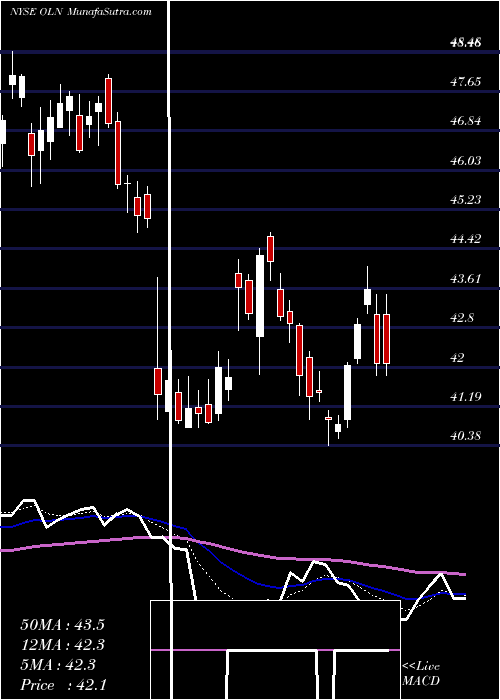Click inside the MACD inset panel
The width and height of the screenshot is (500, 700).
tap(275, 650)
